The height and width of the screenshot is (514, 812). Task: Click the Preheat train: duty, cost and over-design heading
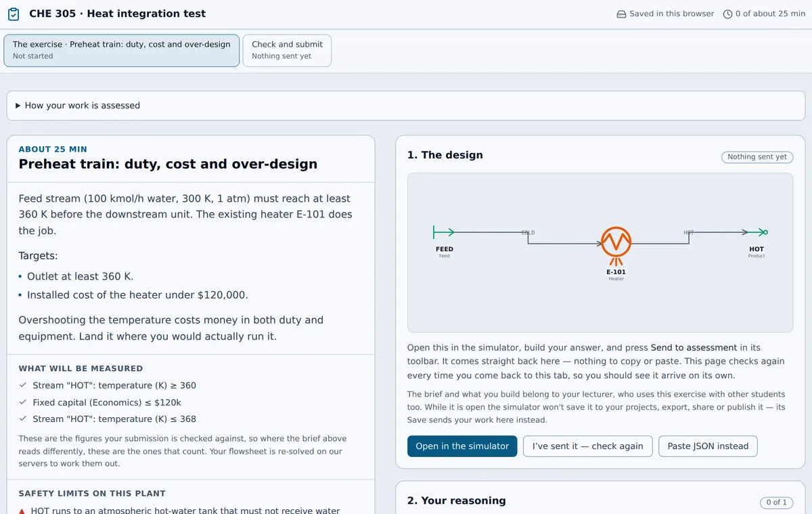pos(168,164)
